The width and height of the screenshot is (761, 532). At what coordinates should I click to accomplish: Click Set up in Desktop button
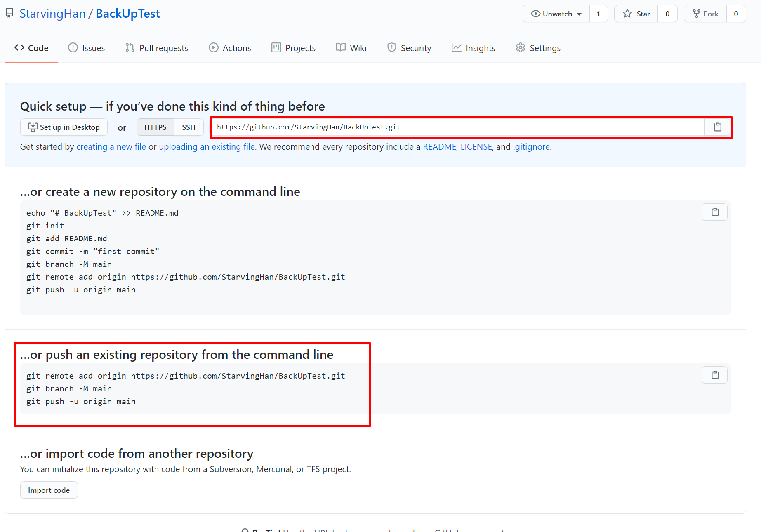pos(64,127)
